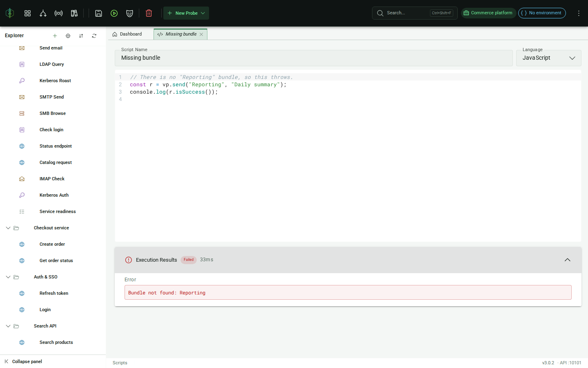Click the Search field in top bar
The image size is (588, 368).
[x=414, y=13]
